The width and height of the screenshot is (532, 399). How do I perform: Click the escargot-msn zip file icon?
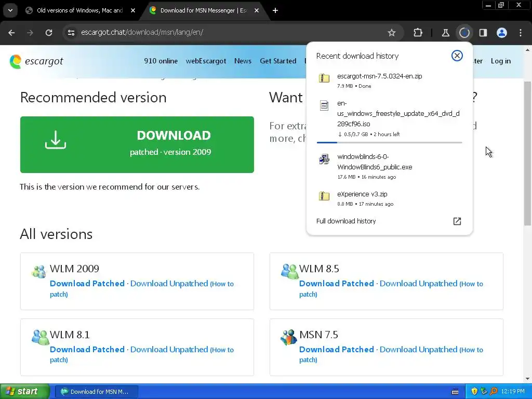click(324, 78)
